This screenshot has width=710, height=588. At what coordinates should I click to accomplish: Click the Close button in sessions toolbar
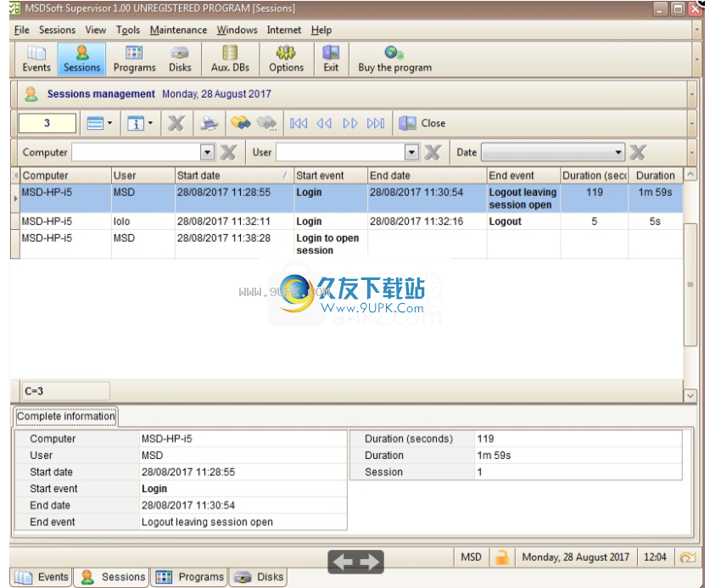point(422,123)
